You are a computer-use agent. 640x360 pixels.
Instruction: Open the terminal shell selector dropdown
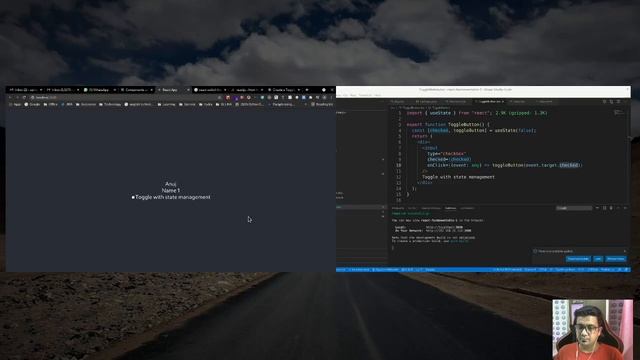point(574,208)
